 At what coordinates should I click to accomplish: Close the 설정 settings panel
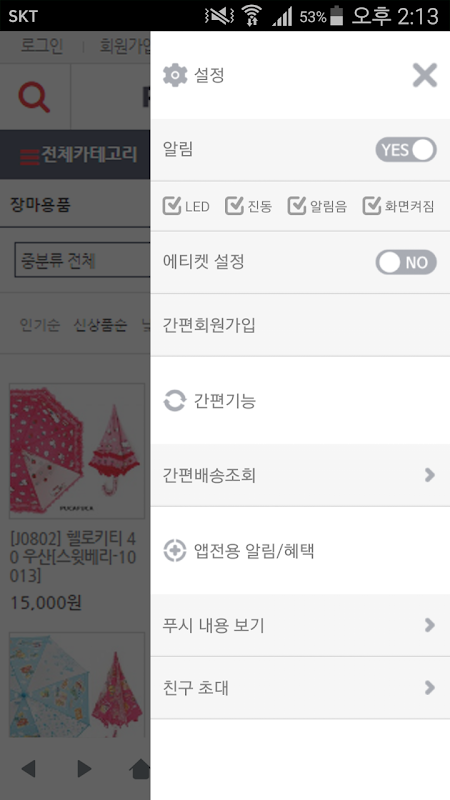(x=424, y=76)
